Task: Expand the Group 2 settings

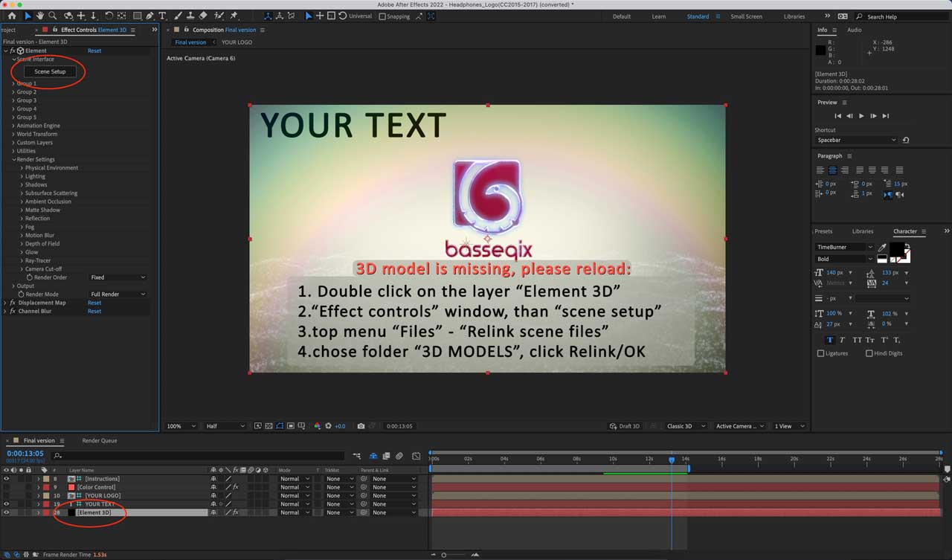Action: click(14, 92)
